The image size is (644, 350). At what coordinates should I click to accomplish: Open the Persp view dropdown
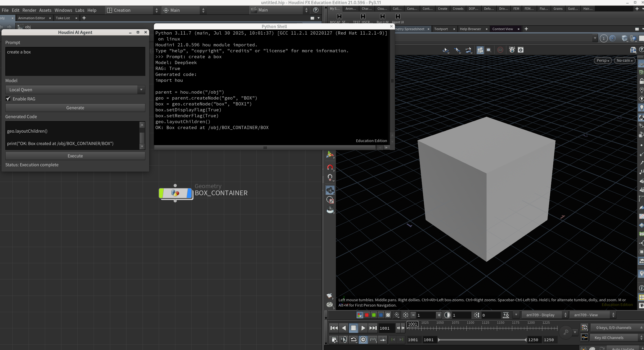[x=603, y=61]
